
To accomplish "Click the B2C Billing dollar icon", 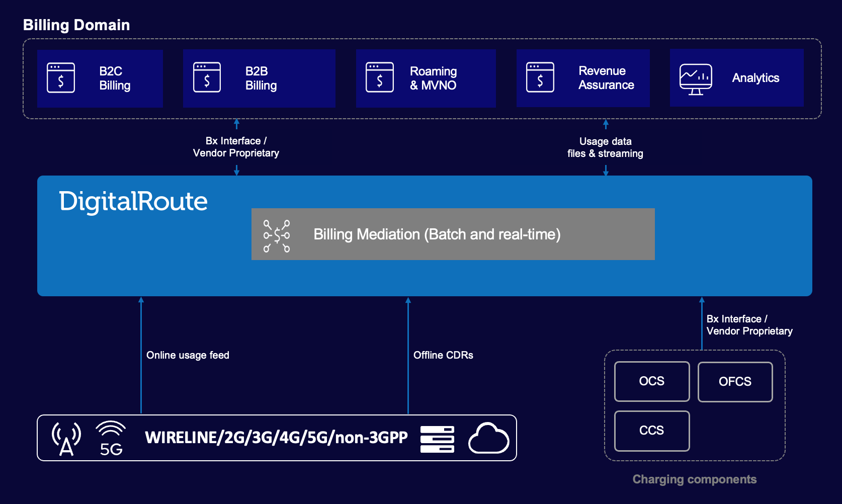I will 60,78.
